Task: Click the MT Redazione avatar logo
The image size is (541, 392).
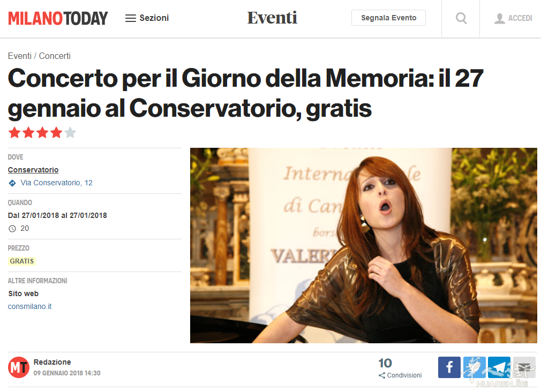Action: point(19,367)
